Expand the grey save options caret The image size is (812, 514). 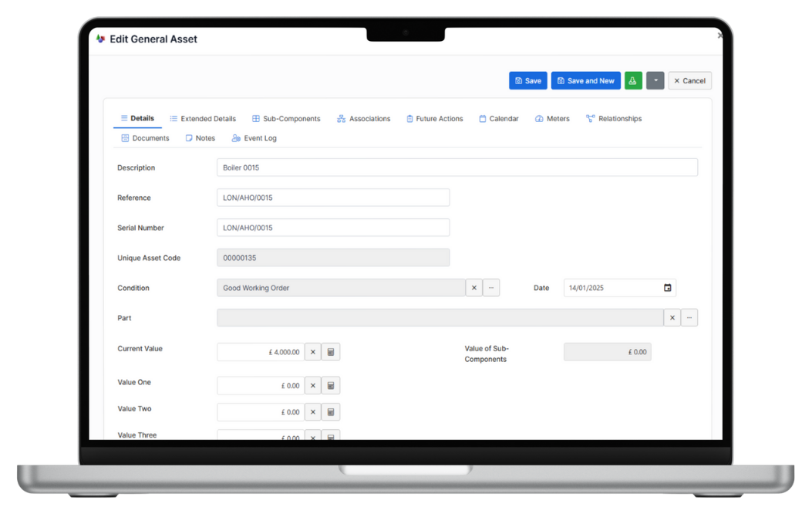[655, 80]
